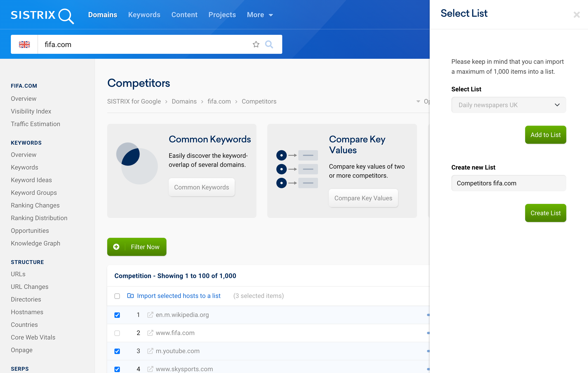This screenshot has height=373, width=588.
Task: Go to the Content tab
Action: 184,15
